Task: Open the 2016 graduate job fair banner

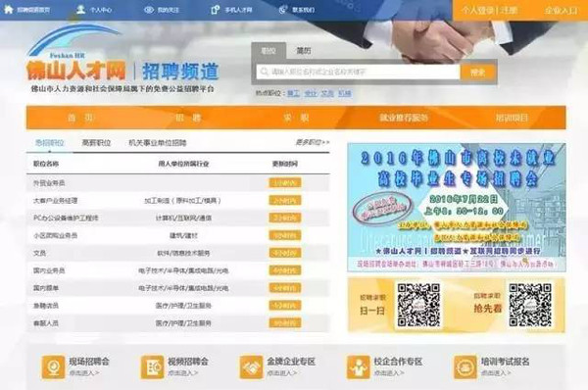Action: click(x=457, y=207)
